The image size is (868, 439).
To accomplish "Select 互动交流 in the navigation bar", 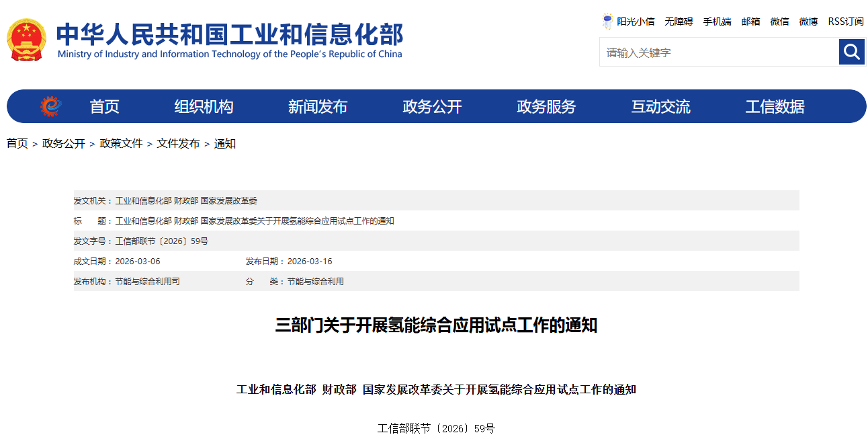I will click(x=660, y=106).
